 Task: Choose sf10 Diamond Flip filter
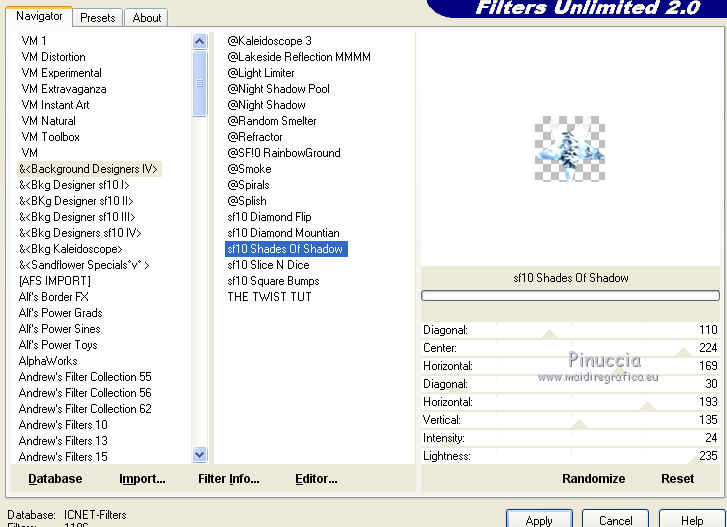[x=269, y=217]
